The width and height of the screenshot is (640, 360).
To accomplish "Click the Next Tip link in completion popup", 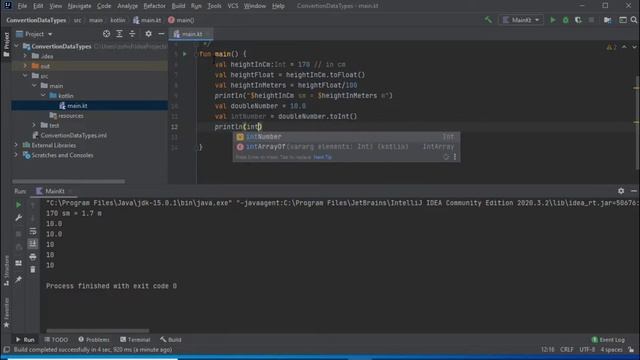I will [322, 157].
